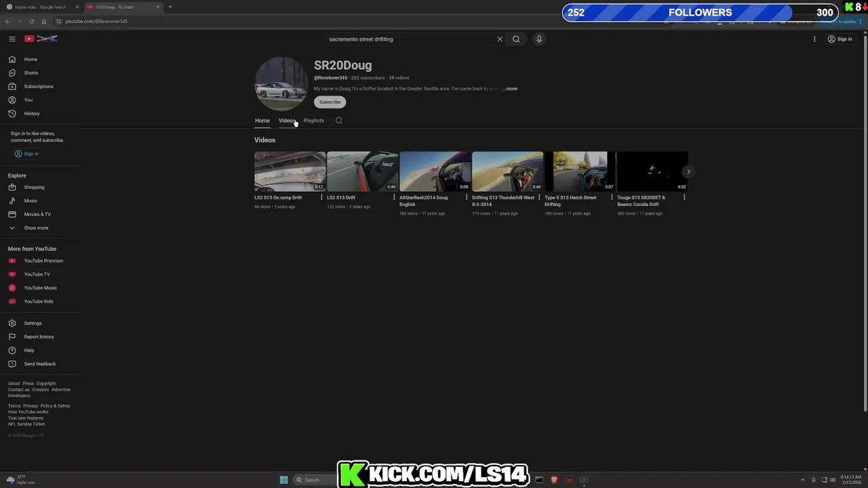Expand channel description with ...more
The image size is (868, 488).
[510, 89]
